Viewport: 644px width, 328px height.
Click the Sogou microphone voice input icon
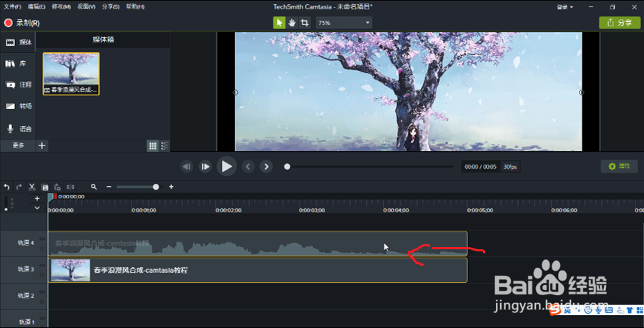coord(599,310)
